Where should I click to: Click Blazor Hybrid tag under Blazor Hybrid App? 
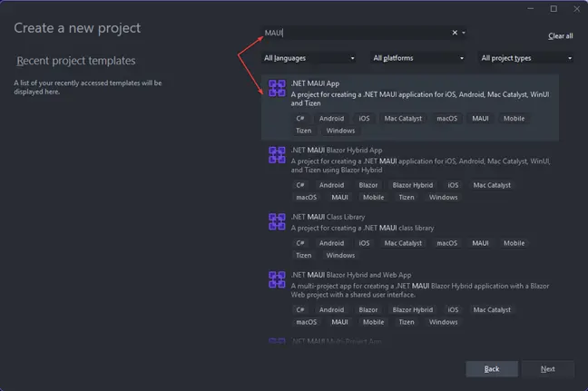(413, 185)
